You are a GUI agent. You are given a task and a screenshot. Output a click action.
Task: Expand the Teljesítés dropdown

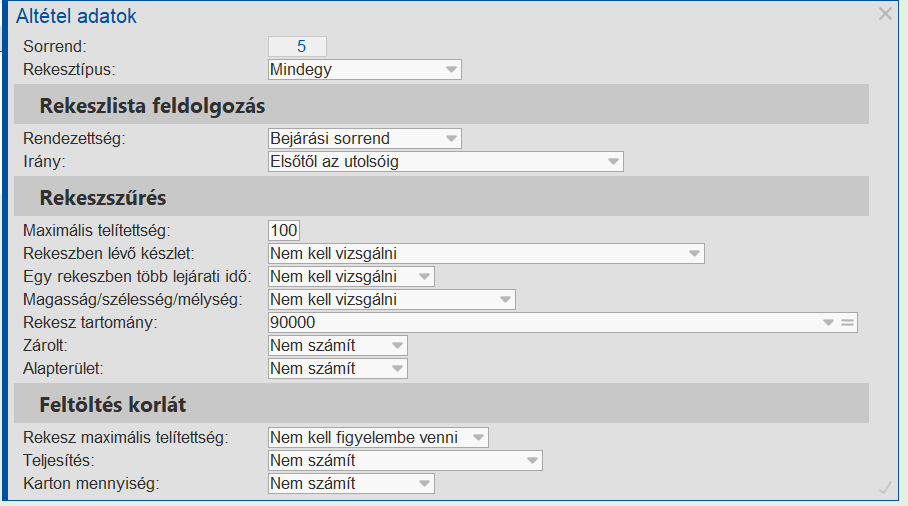click(532, 461)
